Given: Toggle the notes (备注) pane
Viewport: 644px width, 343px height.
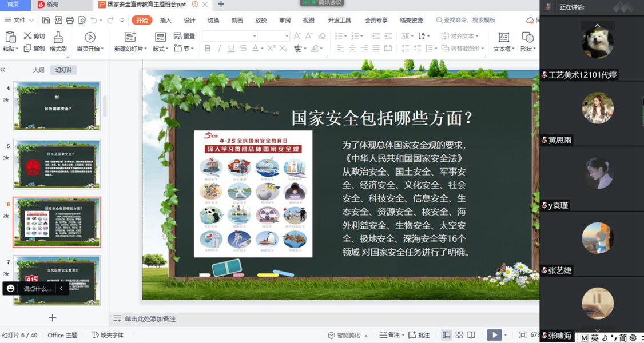Looking at the screenshot, I should (x=391, y=335).
